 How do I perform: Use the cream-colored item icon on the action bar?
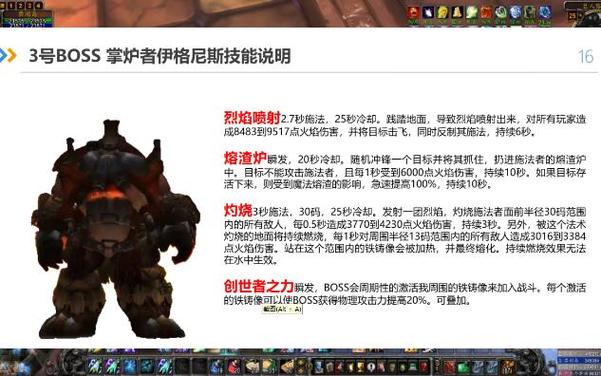click(252, 367)
